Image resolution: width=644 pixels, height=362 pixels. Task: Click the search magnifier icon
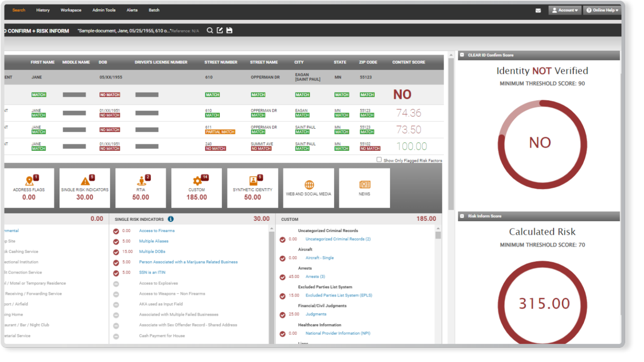[210, 31]
